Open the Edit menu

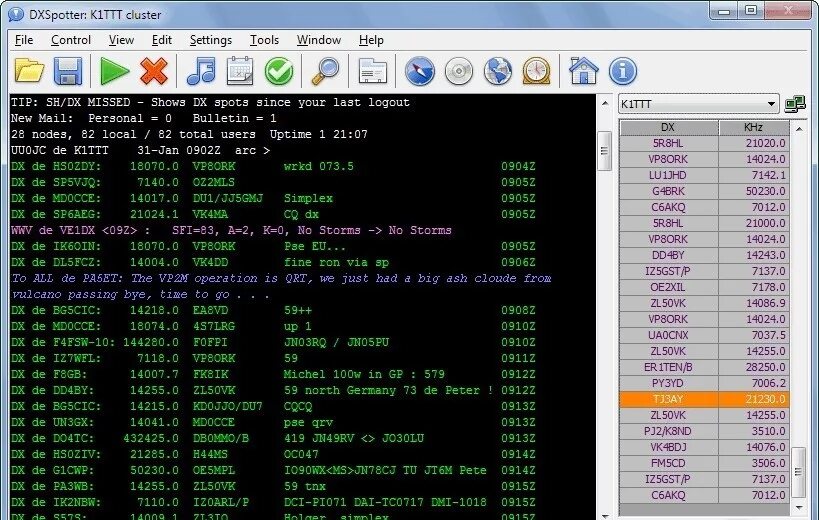[161, 40]
